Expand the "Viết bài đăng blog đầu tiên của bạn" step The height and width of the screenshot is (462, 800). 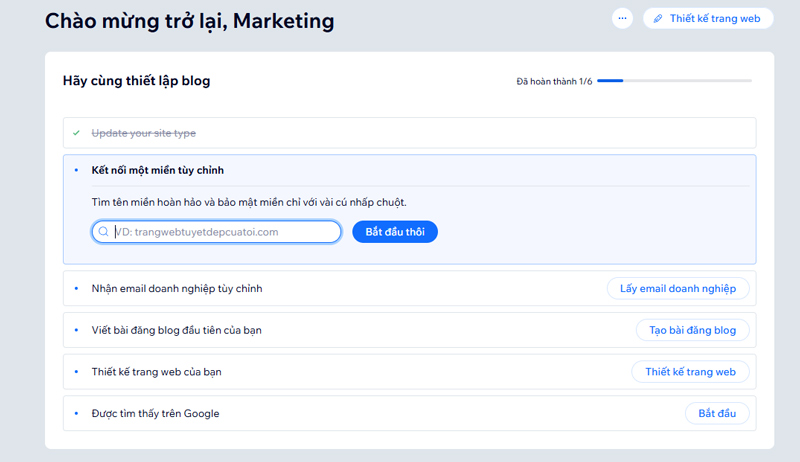[177, 330]
